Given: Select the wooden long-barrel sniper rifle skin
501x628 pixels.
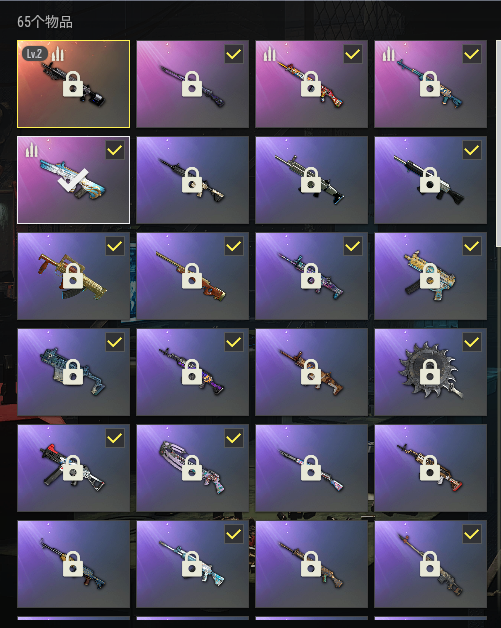Looking at the screenshot, I should click(192, 276).
